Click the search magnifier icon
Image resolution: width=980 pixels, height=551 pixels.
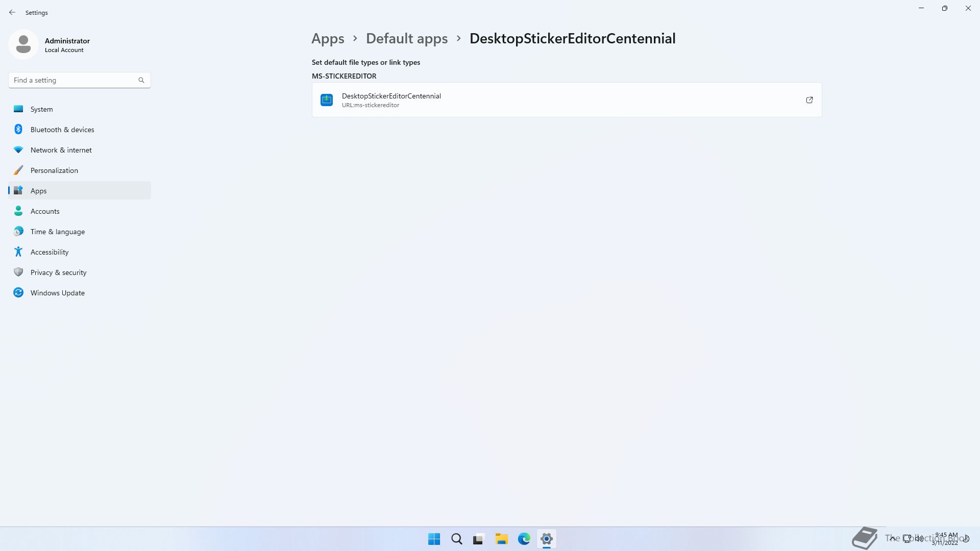[141, 80]
